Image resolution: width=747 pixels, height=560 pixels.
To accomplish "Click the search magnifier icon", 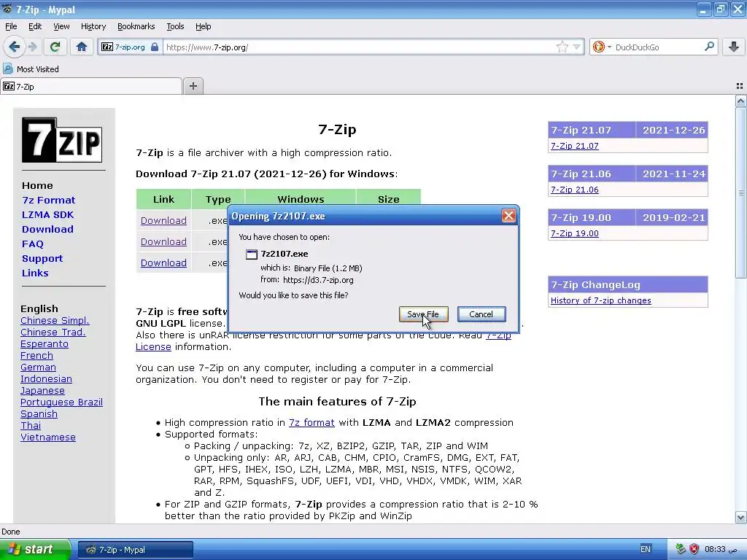I will (709, 46).
